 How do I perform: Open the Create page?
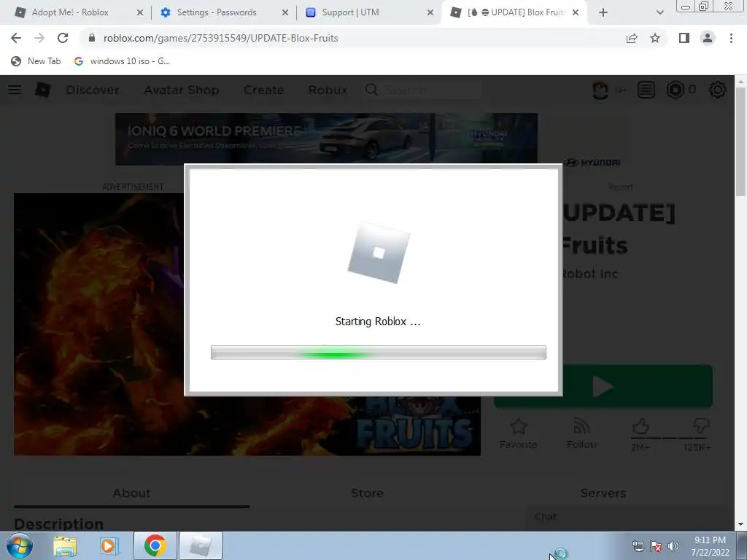(x=263, y=90)
